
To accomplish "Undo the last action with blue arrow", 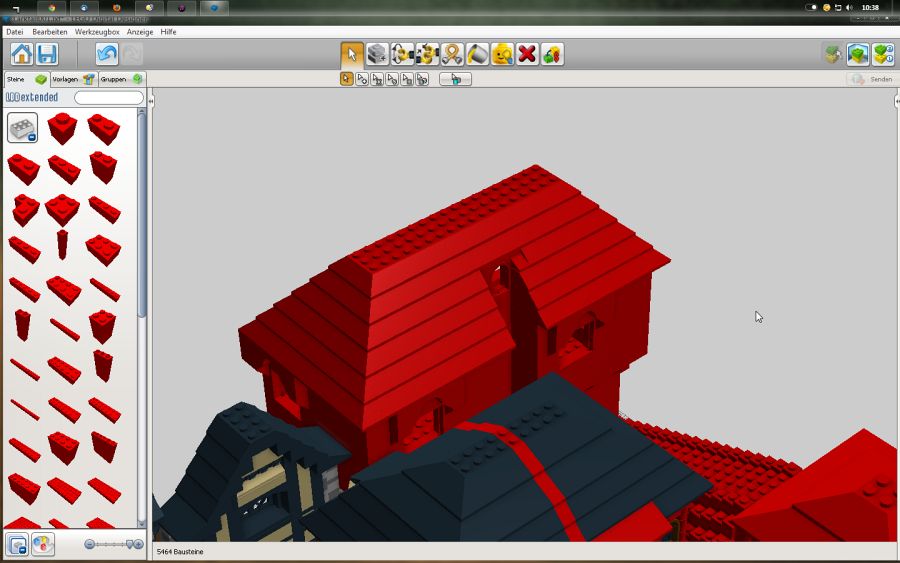I will coord(107,54).
